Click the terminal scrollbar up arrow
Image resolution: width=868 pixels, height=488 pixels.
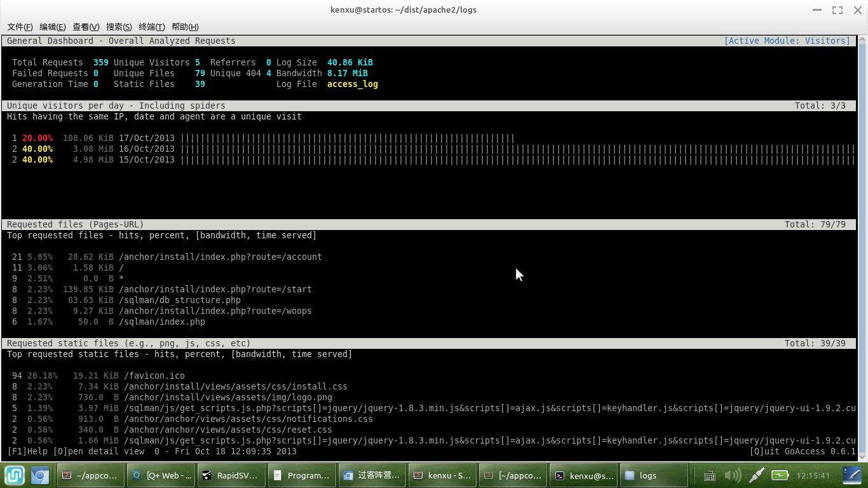point(862,40)
